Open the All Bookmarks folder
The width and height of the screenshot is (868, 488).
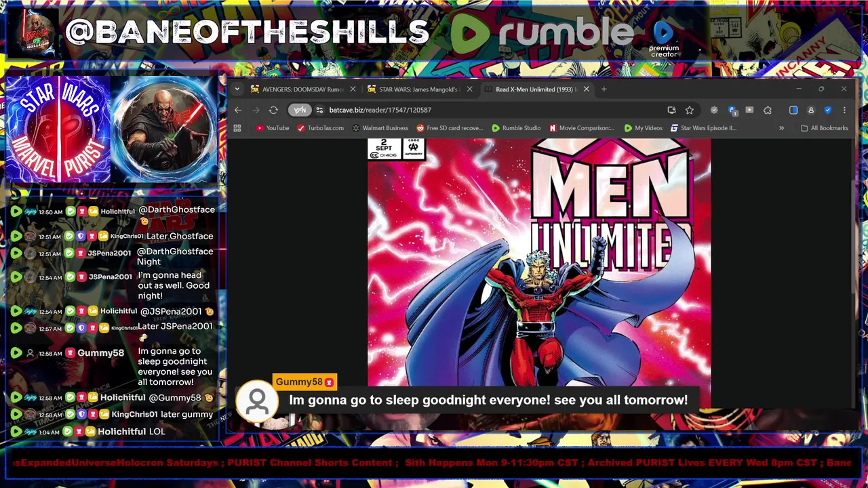point(824,128)
